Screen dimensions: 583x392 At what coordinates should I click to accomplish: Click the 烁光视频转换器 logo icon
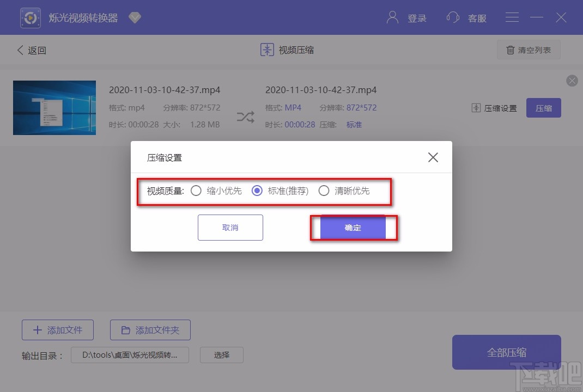pyautogui.click(x=30, y=17)
